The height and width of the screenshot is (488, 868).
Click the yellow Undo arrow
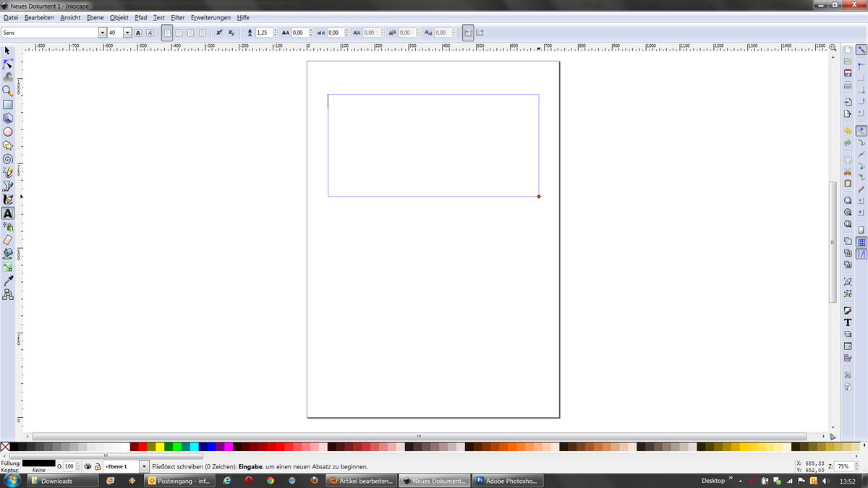tap(848, 131)
